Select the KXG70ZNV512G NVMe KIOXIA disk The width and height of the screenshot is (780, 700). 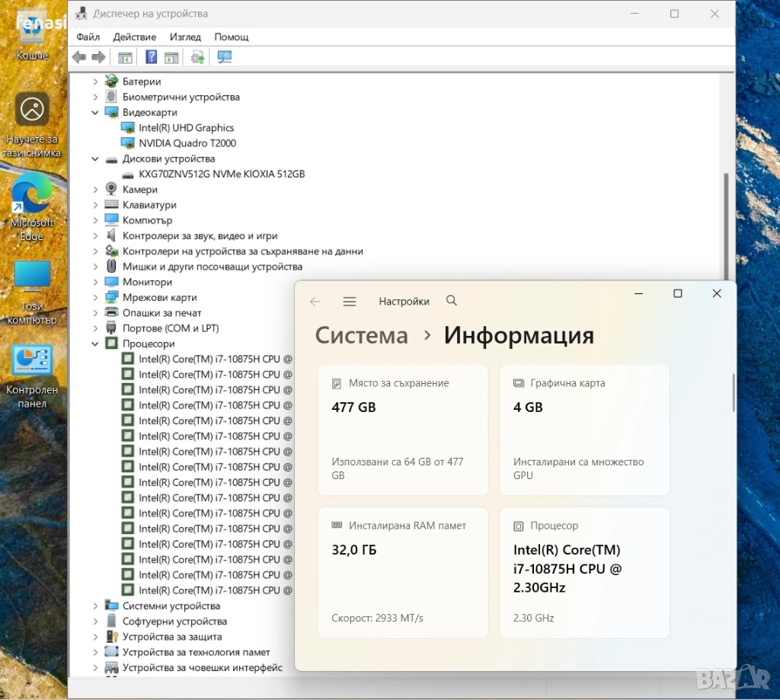221,174
